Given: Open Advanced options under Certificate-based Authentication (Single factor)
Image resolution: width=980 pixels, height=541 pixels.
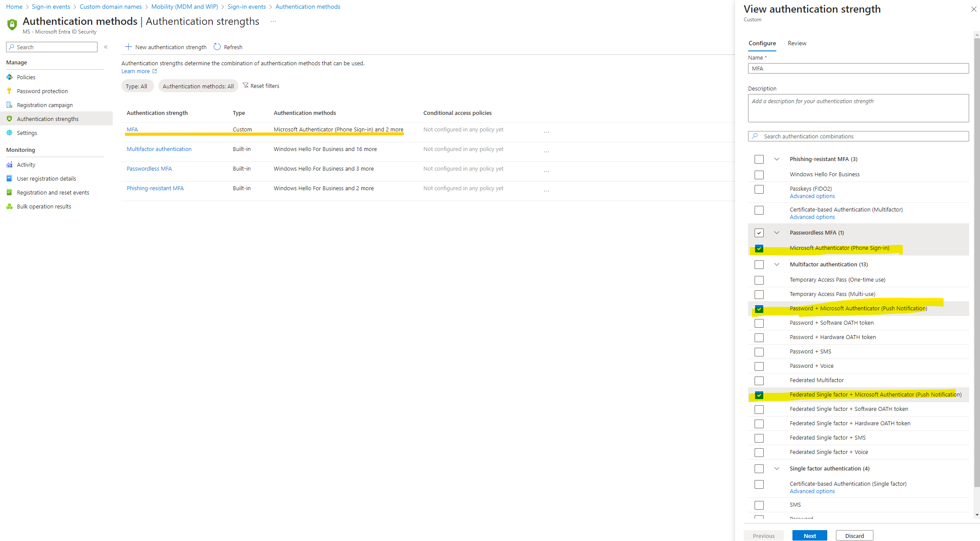Looking at the screenshot, I should [x=812, y=491].
